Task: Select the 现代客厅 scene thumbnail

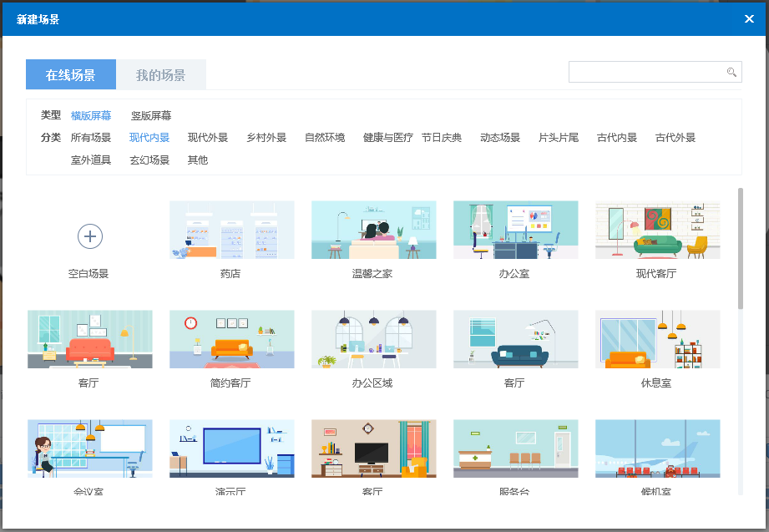Action: [x=658, y=230]
